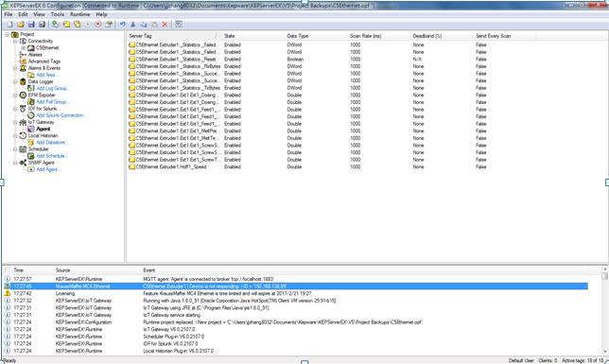Click the red circle toolbar icon
This screenshot has height=364, width=609.
98,24
